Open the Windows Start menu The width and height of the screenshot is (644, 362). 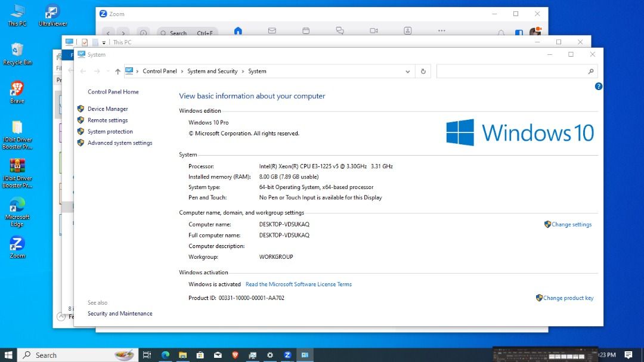coord(8,355)
